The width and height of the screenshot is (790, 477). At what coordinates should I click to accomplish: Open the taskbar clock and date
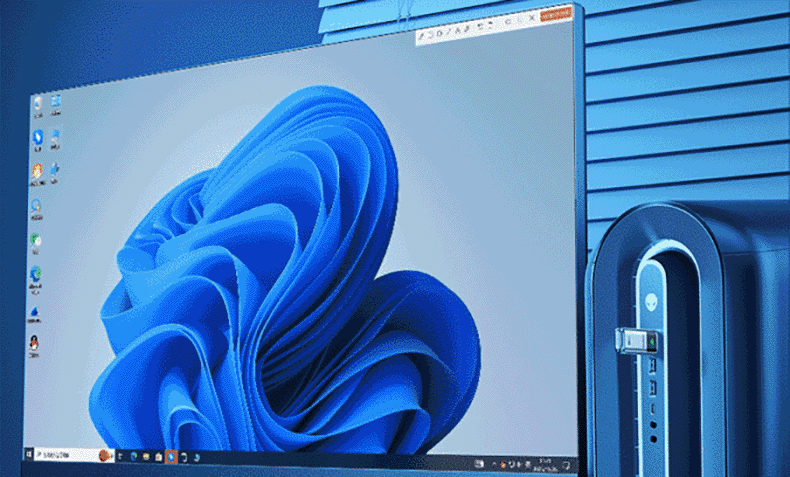pyautogui.click(x=546, y=465)
